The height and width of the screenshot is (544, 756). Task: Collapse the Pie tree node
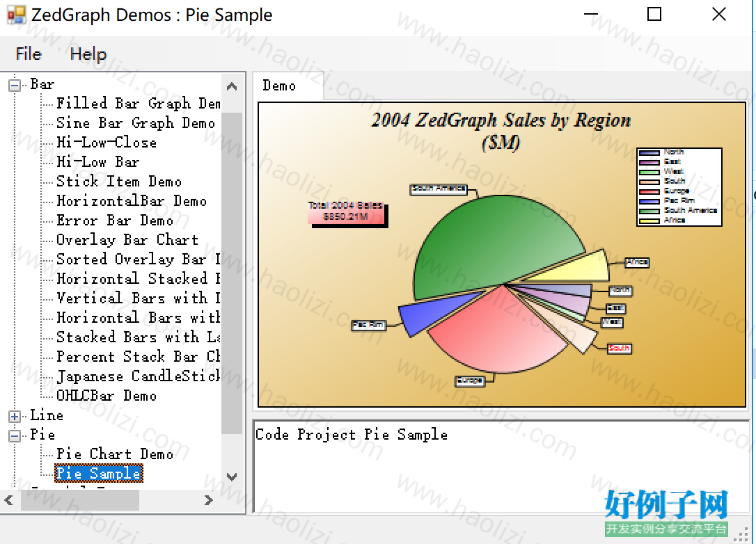tap(15, 435)
